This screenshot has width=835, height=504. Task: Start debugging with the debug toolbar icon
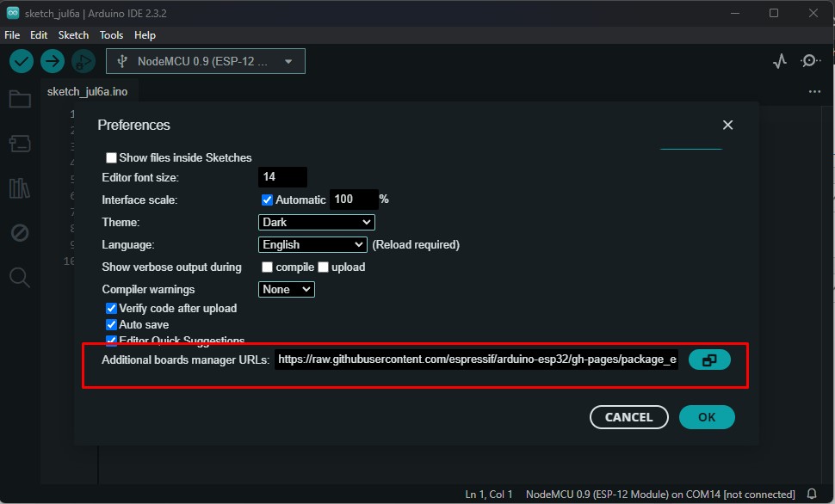[x=83, y=60]
